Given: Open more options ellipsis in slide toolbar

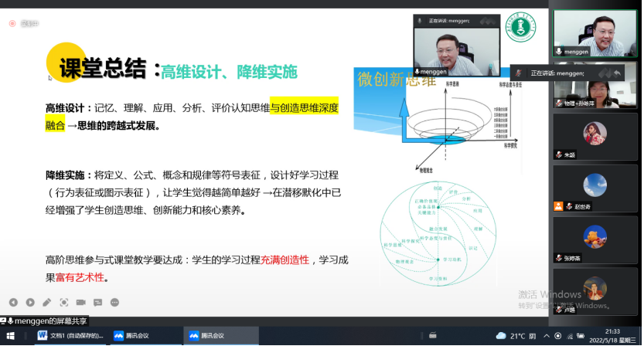Looking at the screenshot, I should [x=114, y=302].
